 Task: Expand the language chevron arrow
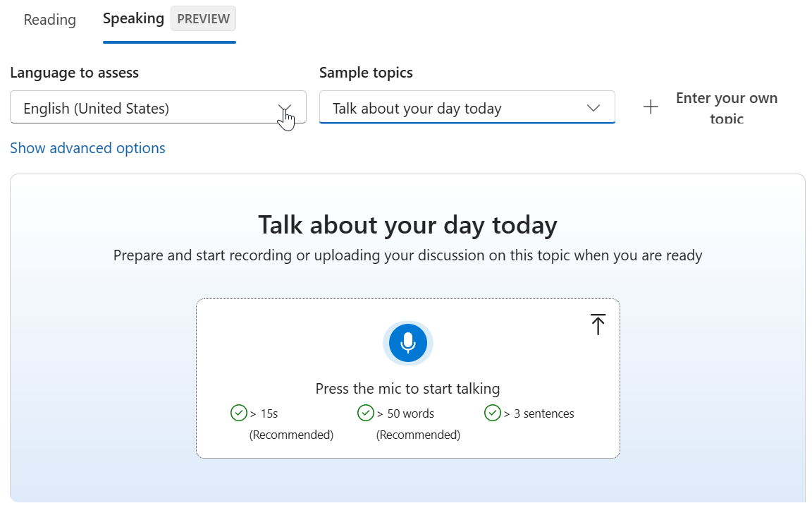pyautogui.click(x=285, y=108)
